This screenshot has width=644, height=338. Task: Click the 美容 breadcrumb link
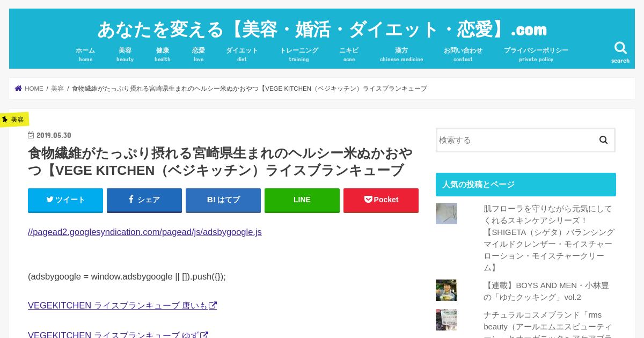click(57, 89)
